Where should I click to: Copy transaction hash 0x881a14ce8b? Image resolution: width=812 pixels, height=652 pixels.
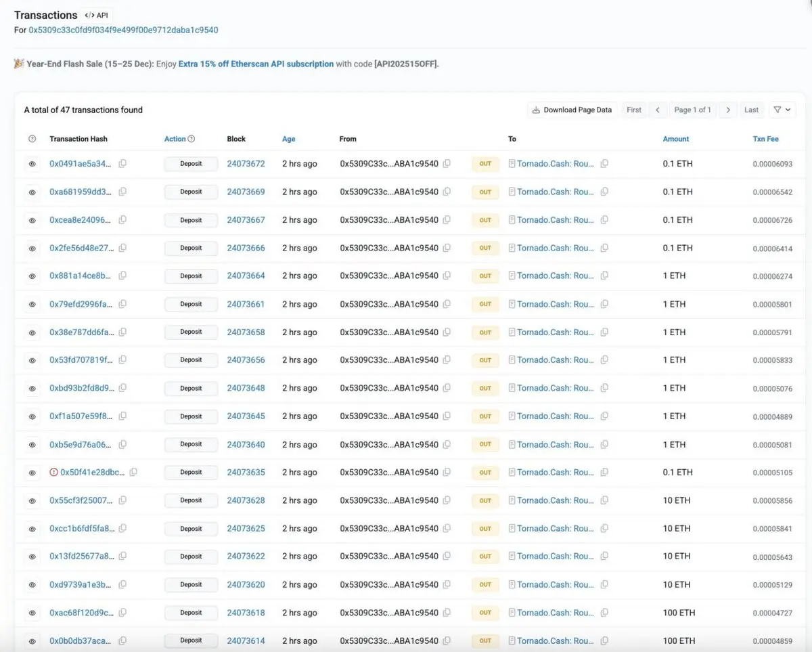click(122, 276)
